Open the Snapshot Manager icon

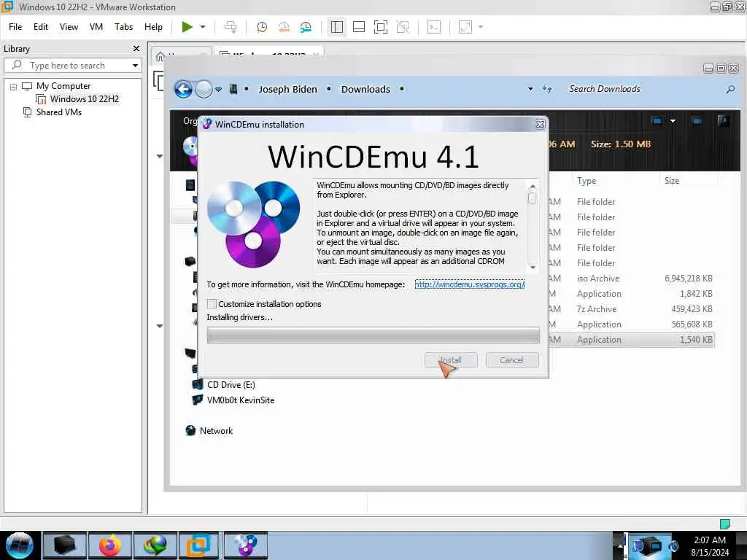pos(306,27)
